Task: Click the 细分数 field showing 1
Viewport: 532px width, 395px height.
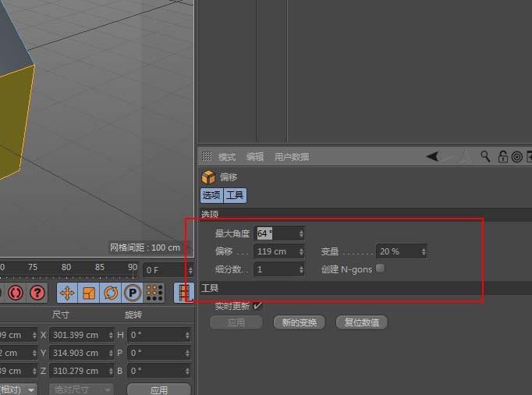Action: tap(279, 269)
